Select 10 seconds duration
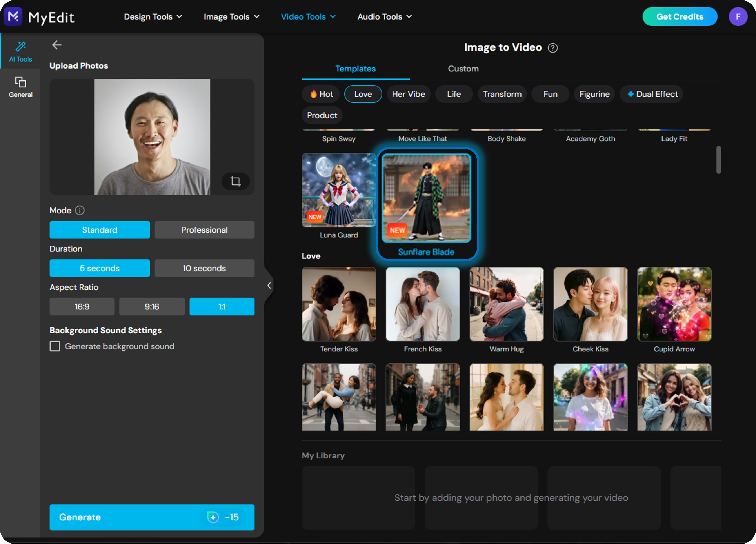Image resolution: width=756 pixels, height=544 pixels. pos(204,268)
